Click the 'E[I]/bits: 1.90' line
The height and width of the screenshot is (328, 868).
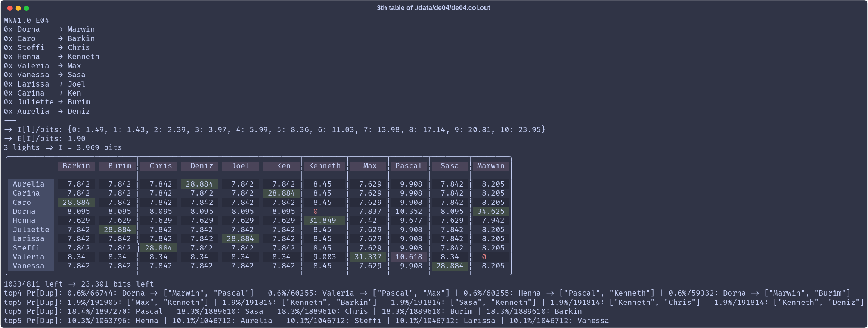[x=44, y=138]
